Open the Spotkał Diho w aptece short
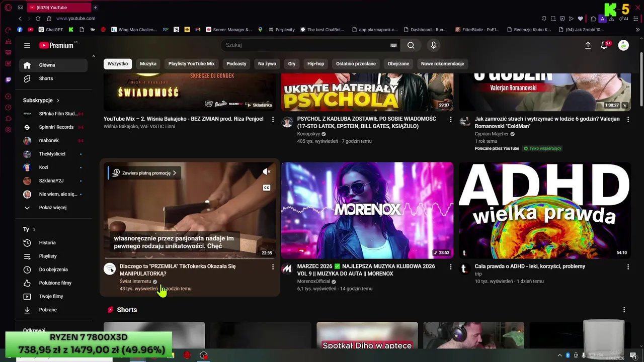Screen dimensions: 644x362 pyautogui.click(x=367, y=335)
